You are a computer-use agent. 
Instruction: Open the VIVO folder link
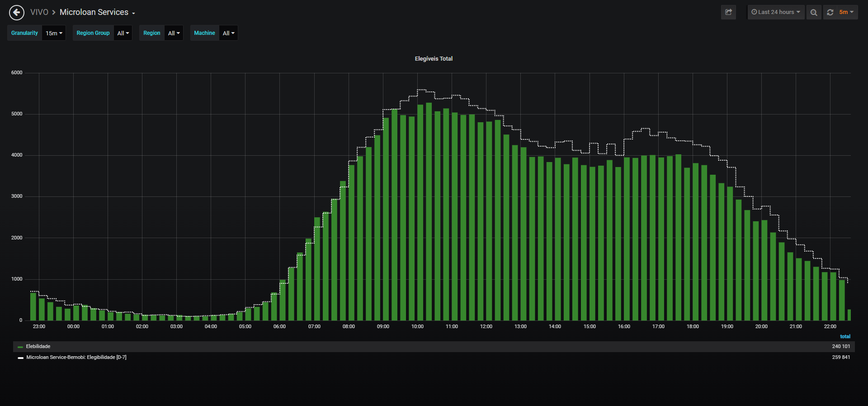pyautogui.click(x=39, y=12)
